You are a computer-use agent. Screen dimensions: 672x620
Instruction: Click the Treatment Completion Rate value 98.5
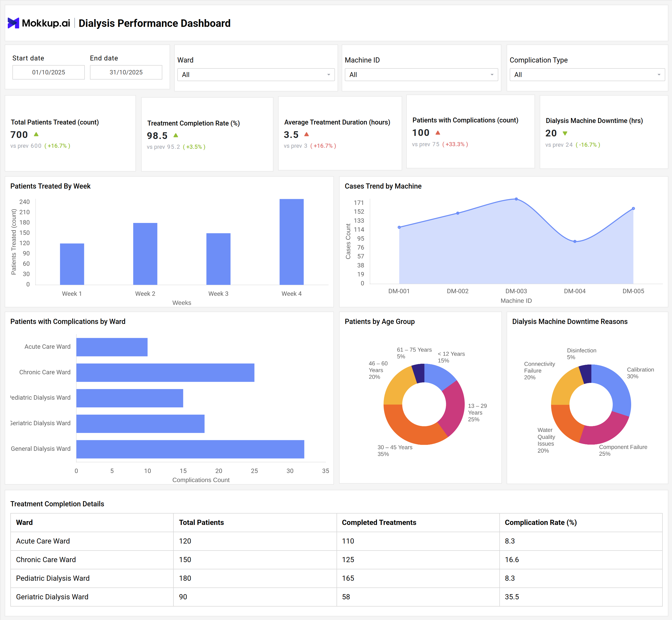point(157,136)
